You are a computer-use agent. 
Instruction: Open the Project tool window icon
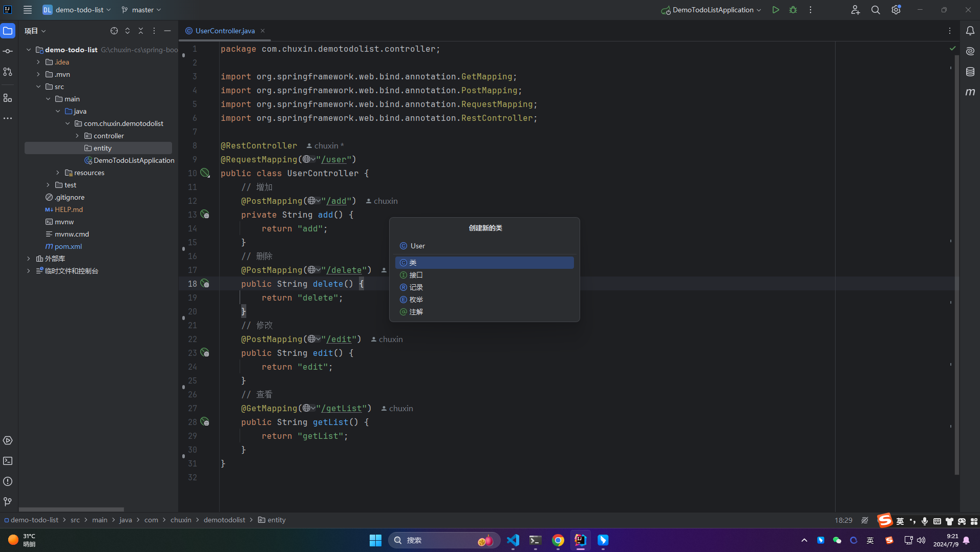pos(8,31)
